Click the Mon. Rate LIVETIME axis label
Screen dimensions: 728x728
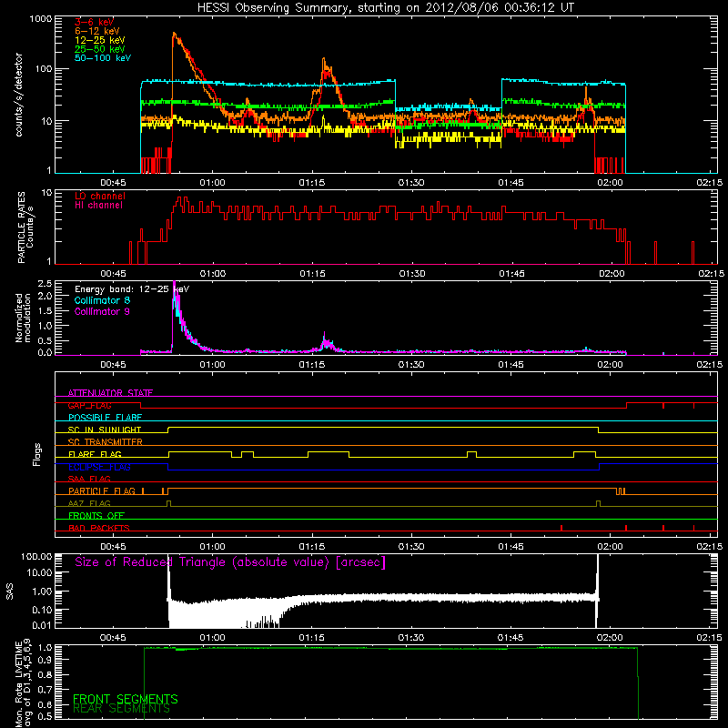[x=23, y=682]
